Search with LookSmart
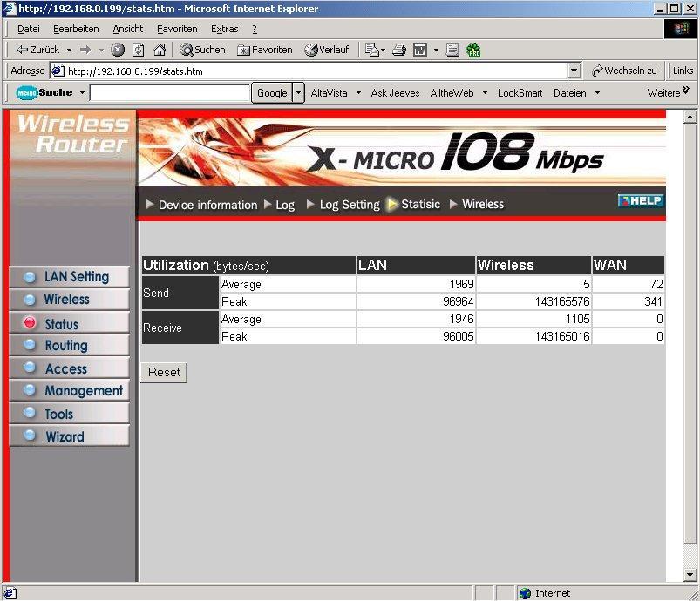Screen dimensions: 700x601 [520, 93]
